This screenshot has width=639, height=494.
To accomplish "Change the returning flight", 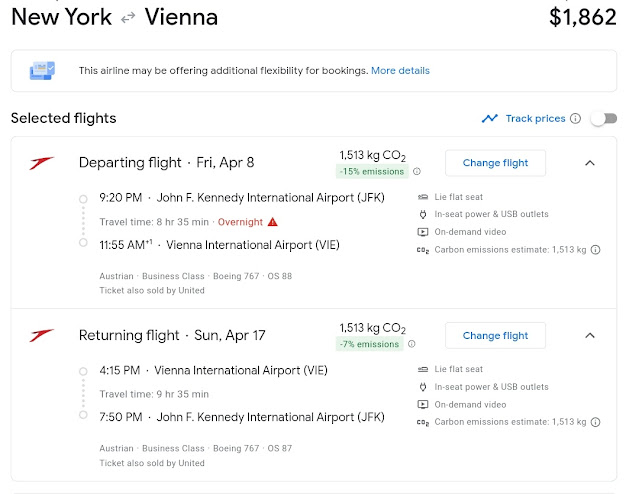I will pyautogui.click(x=495, y=335).
